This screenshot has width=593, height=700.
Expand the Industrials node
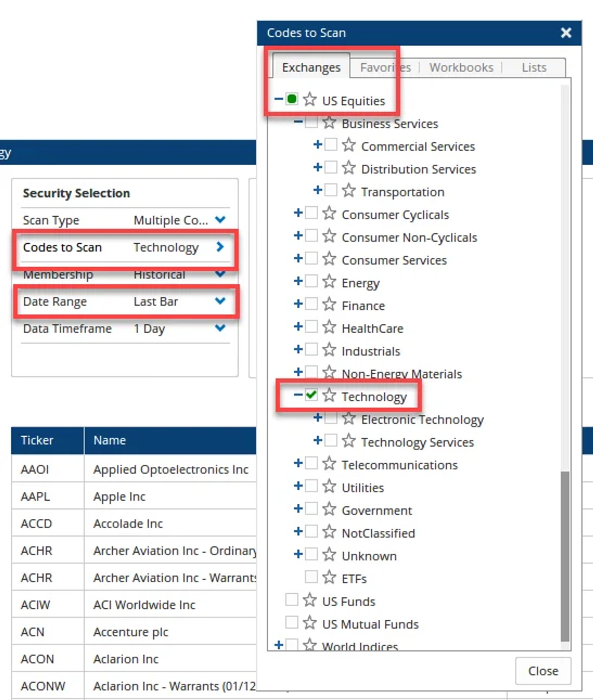tap(298, 350)
